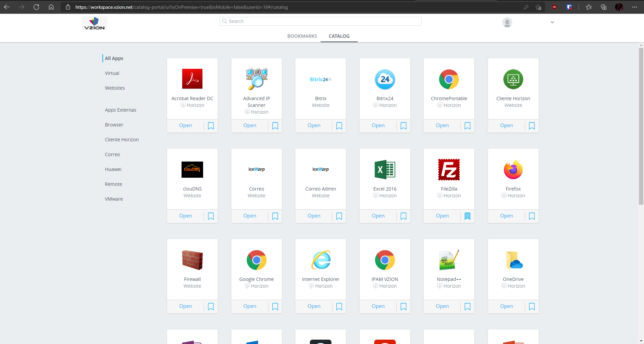Click the Internet Explorer icon
The image size is (644, 344).
tap(321, 260)
